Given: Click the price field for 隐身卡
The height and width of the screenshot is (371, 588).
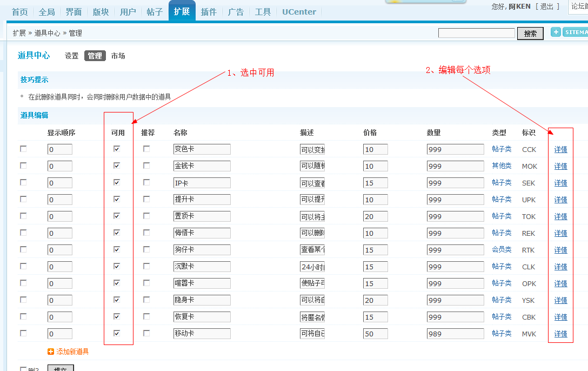Looking at the screenshot, I should (375, 300).
